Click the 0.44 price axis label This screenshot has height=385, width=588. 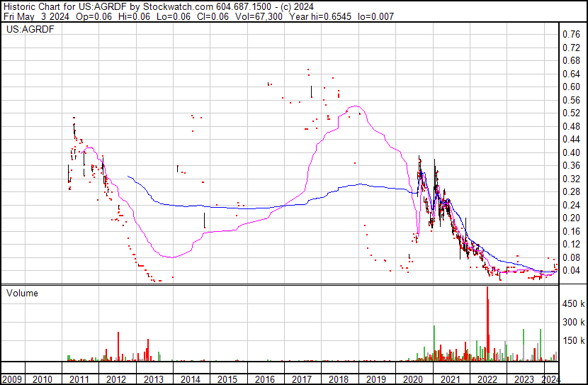click(571, 140)
